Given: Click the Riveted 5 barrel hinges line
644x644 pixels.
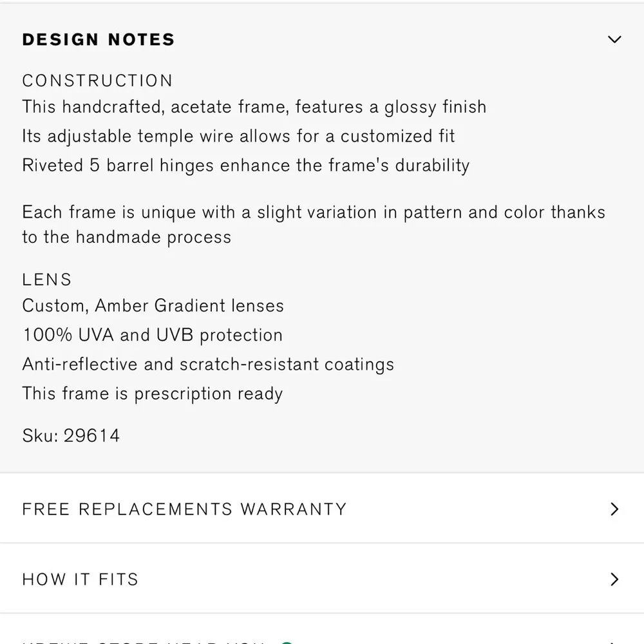Looking at the screenshot, I should pos(246,166).
